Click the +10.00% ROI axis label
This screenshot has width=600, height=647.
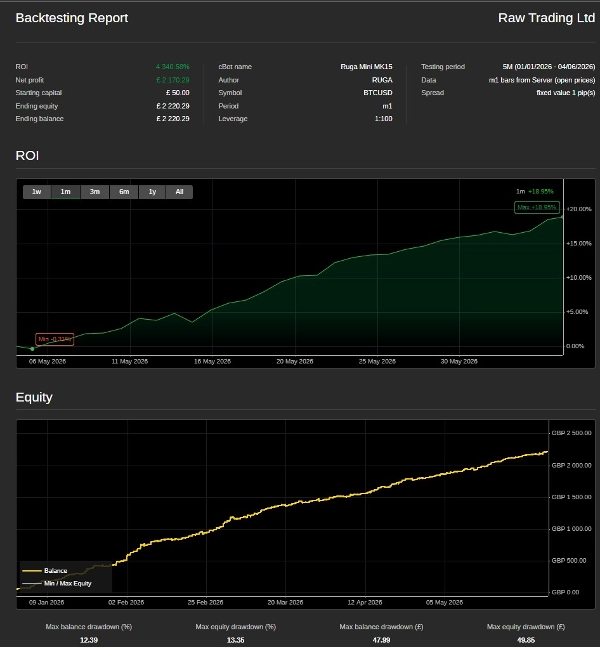point(579,278)
